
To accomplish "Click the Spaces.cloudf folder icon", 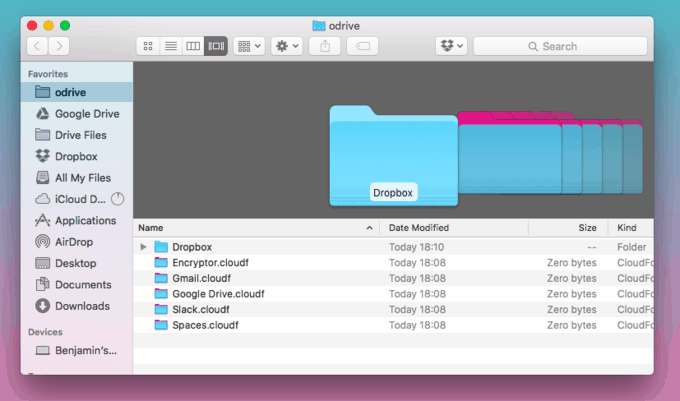I will point(161,325).
